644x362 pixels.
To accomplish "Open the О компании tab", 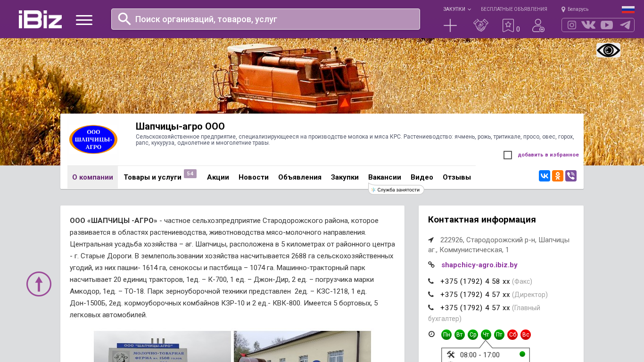I will click(92, 177).
